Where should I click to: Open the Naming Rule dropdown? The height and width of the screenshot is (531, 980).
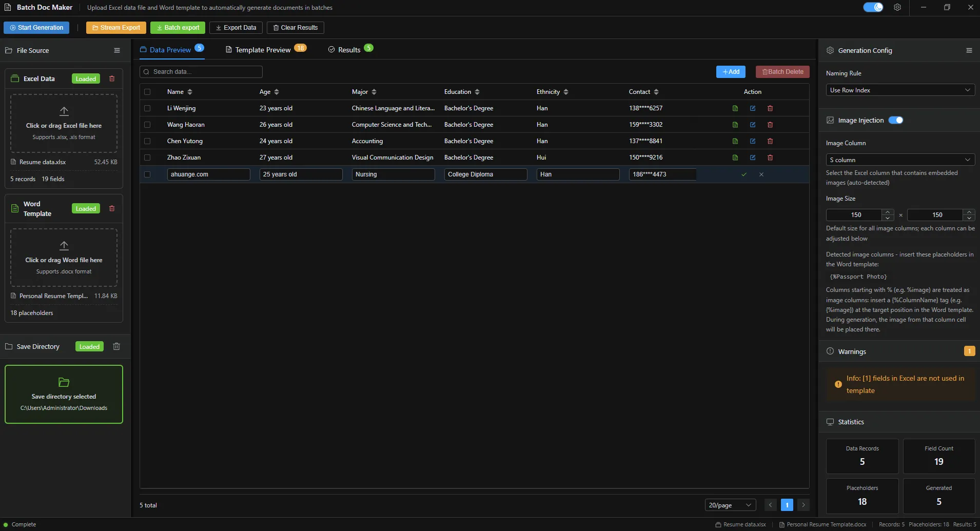pos(900,90)
